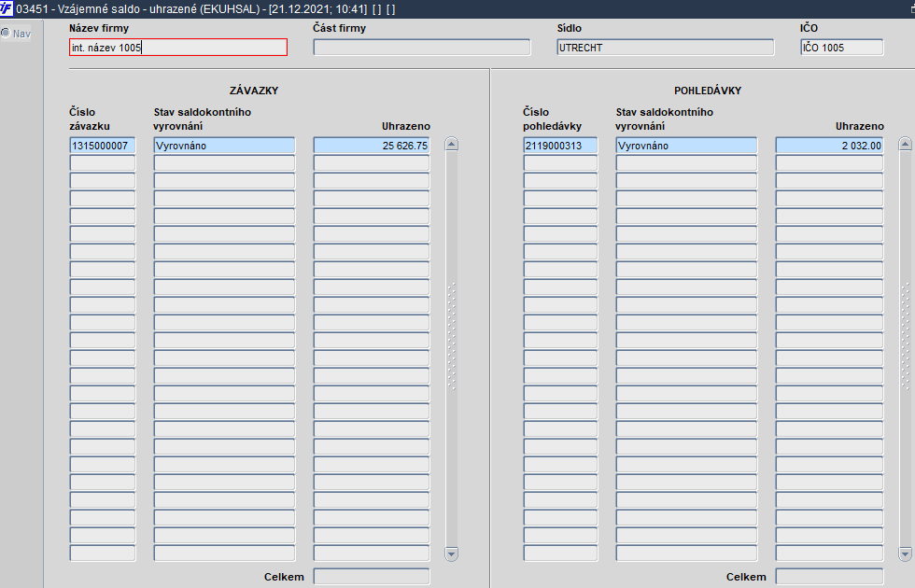Image resolution: width=915 pixels, height=588 pixels.
Task: Click the Vyrovnáno status in Závazky row
Action: click(x=224, y=146)
